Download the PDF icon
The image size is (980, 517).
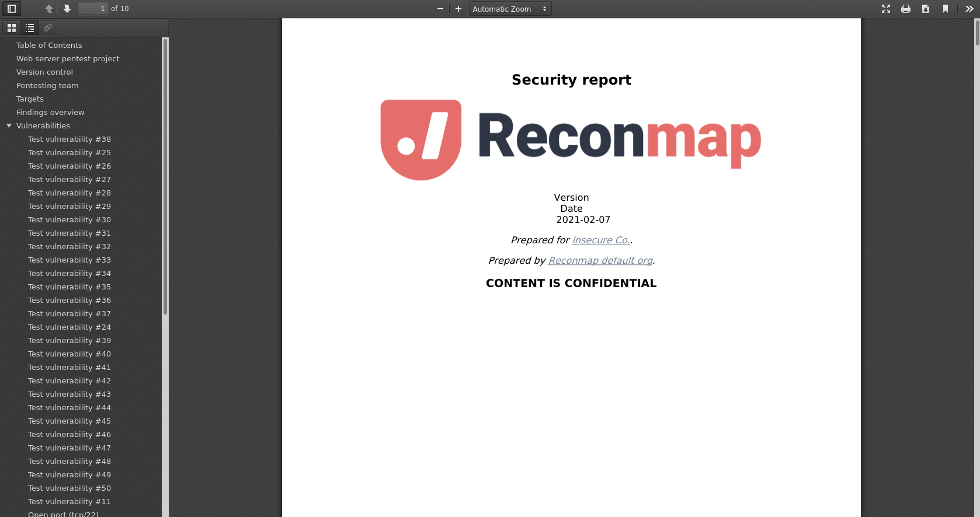pyautogui.click(x=926, y=9)
